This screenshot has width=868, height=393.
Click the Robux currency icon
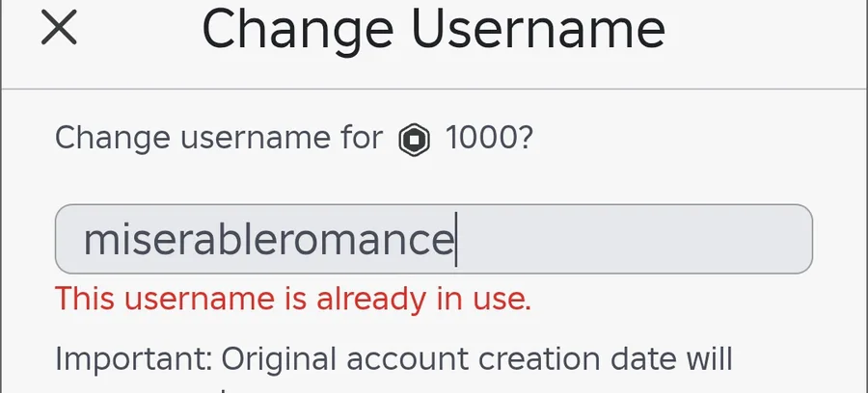(414, 141)
